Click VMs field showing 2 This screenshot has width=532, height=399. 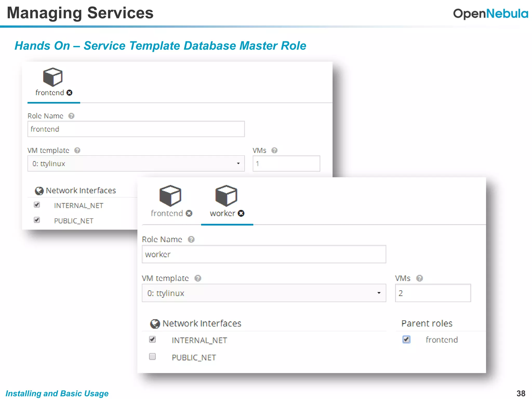point(433,293)
